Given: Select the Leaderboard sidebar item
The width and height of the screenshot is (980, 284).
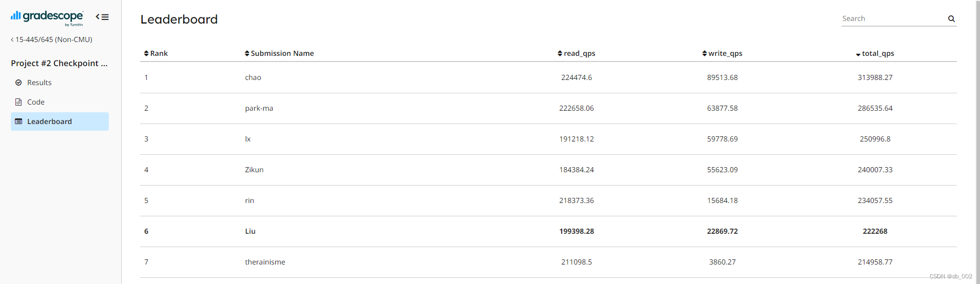Looking at the screenshot, I should point(60,121).
